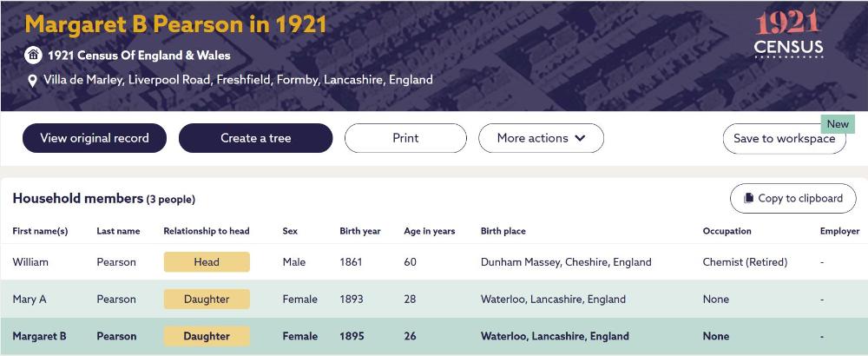Viewport: 868px width, 356px height.
Task: Select Mary A Pearson's row
Action: click(434, 300)
